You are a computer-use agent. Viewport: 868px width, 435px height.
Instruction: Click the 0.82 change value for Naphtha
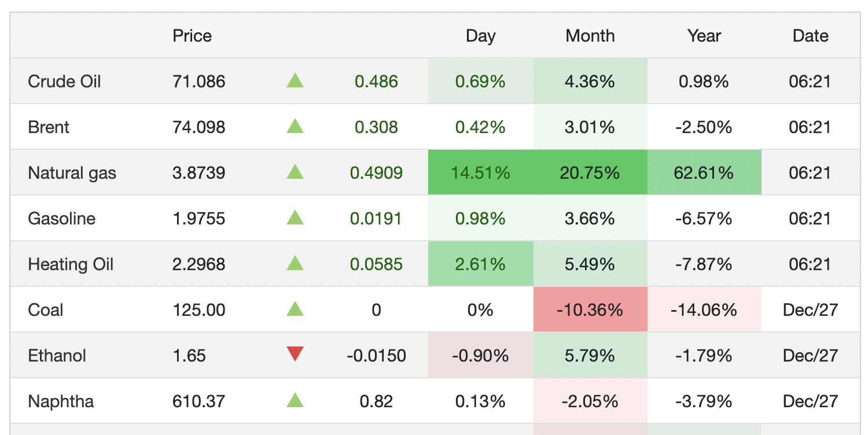(x=376, y=401)
